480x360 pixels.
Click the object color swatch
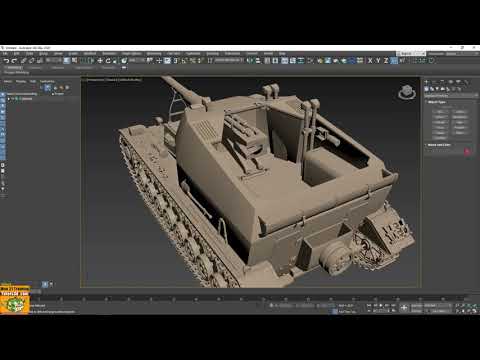(467, 151)
